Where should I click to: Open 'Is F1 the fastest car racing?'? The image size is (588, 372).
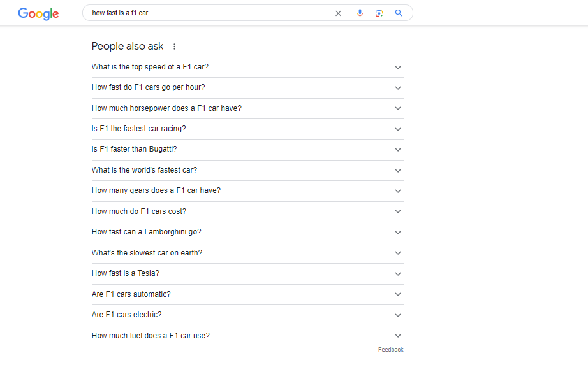tap(139, 129)
